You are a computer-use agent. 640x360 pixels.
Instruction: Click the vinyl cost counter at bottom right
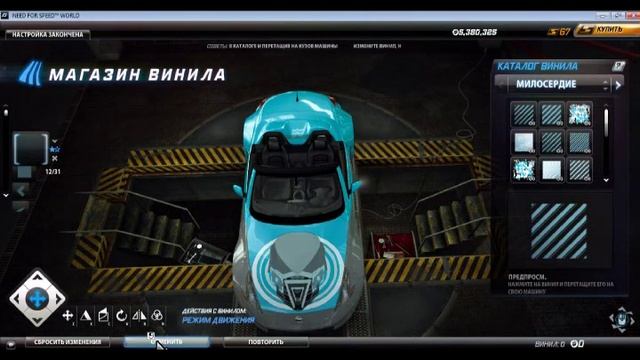560,344
